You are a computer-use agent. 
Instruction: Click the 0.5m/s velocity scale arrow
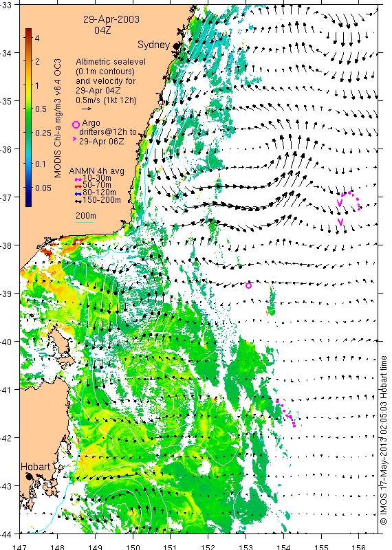coord(87,109)
